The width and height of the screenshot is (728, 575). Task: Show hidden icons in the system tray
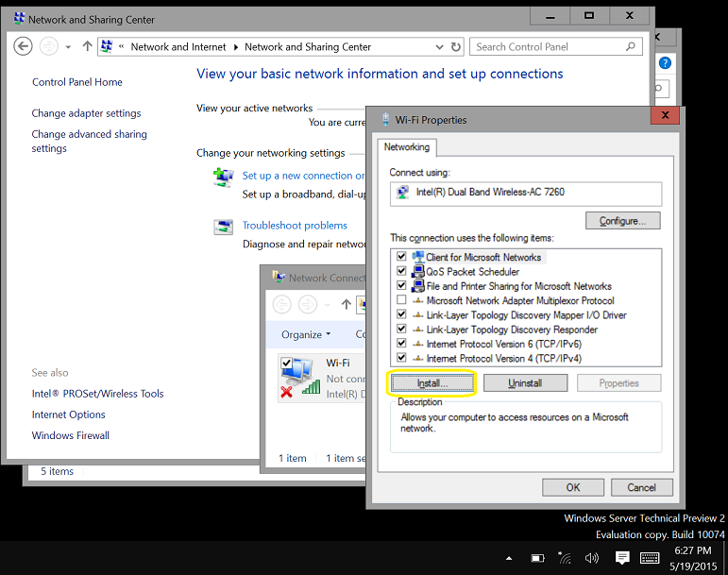point(510,558)
